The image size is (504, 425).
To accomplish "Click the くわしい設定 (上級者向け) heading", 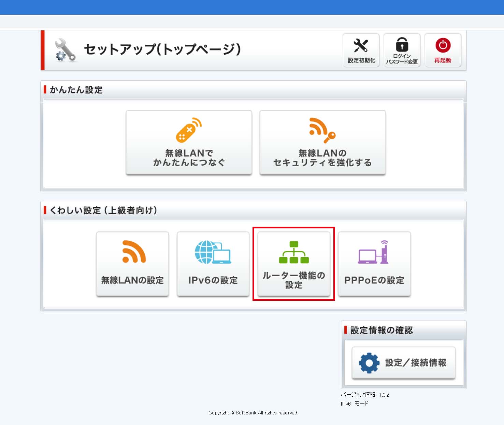I will coord(103,210).
